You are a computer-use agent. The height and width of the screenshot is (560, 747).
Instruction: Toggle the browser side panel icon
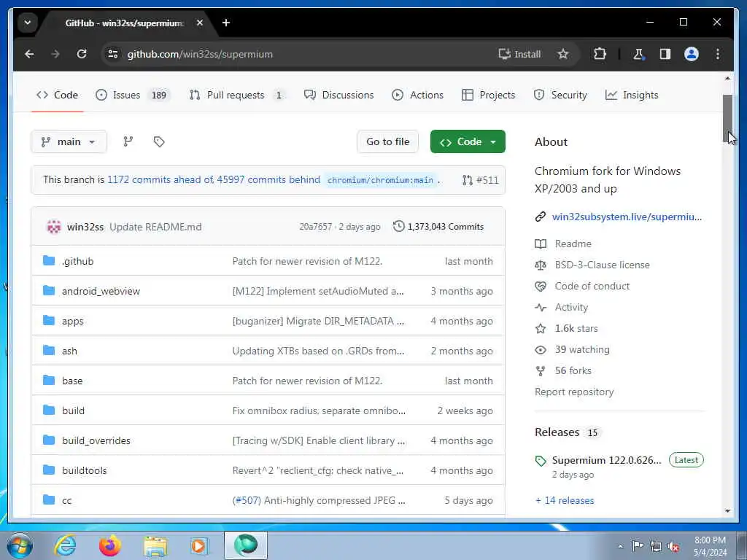pyautogui.click(x=665, y=54)
